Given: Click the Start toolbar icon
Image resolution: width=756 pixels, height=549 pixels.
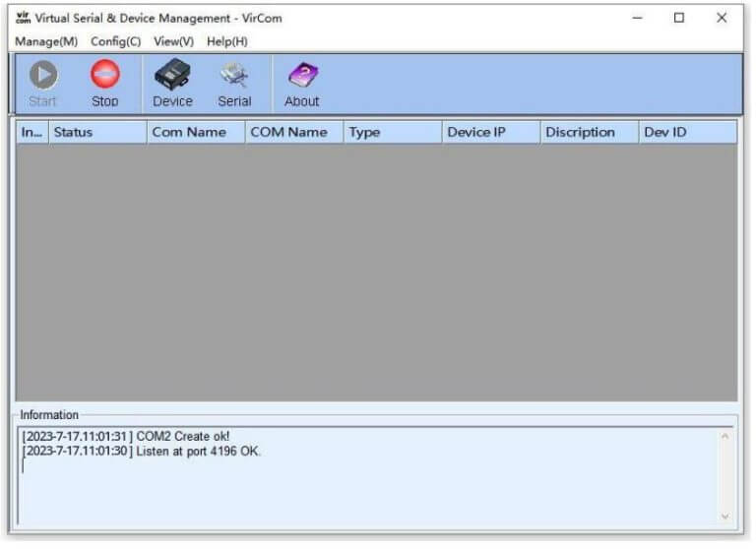Looking at the screenshot, I should pyautogui.click(x=43, y=84).
